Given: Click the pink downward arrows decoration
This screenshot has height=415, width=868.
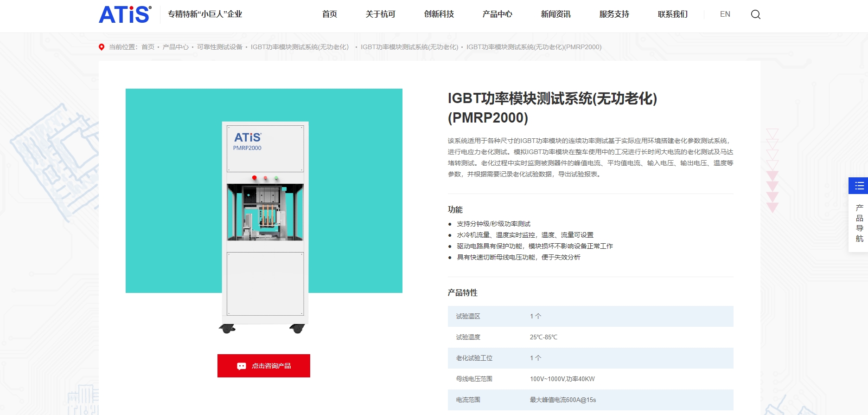Looking at the screenshot, I should pos(772,171).
